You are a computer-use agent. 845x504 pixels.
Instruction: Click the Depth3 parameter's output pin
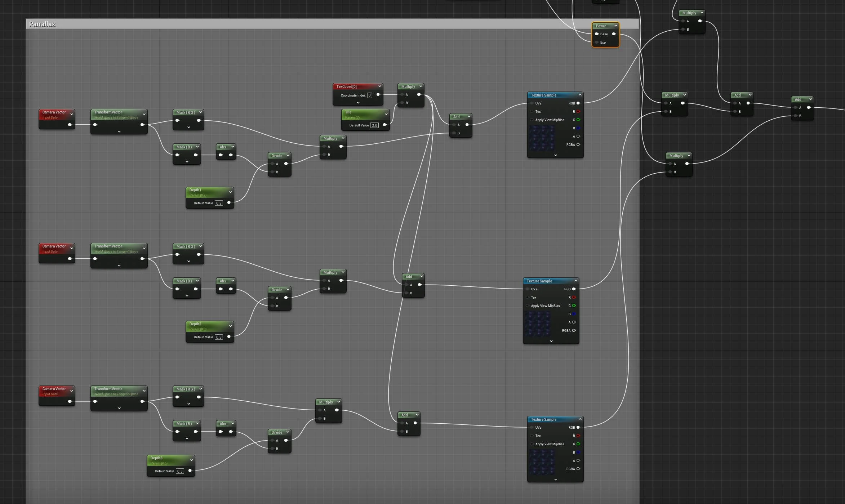pos(190,471)
